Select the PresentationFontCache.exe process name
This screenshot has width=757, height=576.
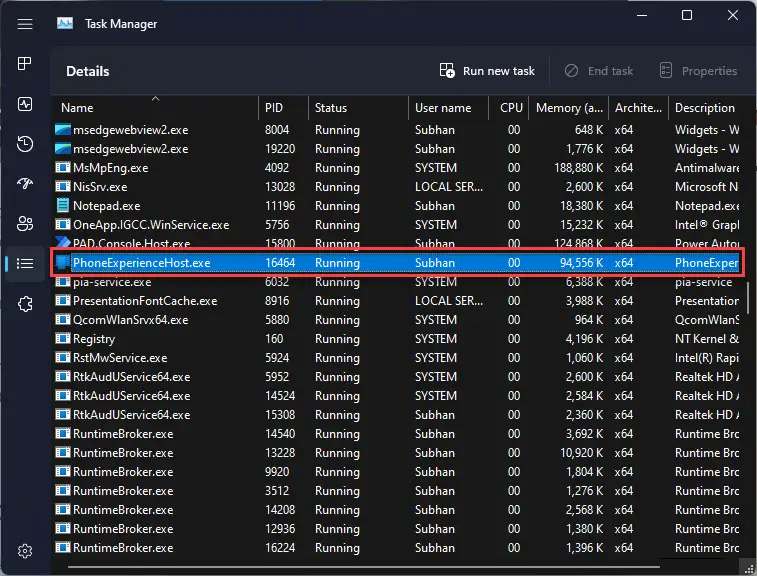coord(145,301)
